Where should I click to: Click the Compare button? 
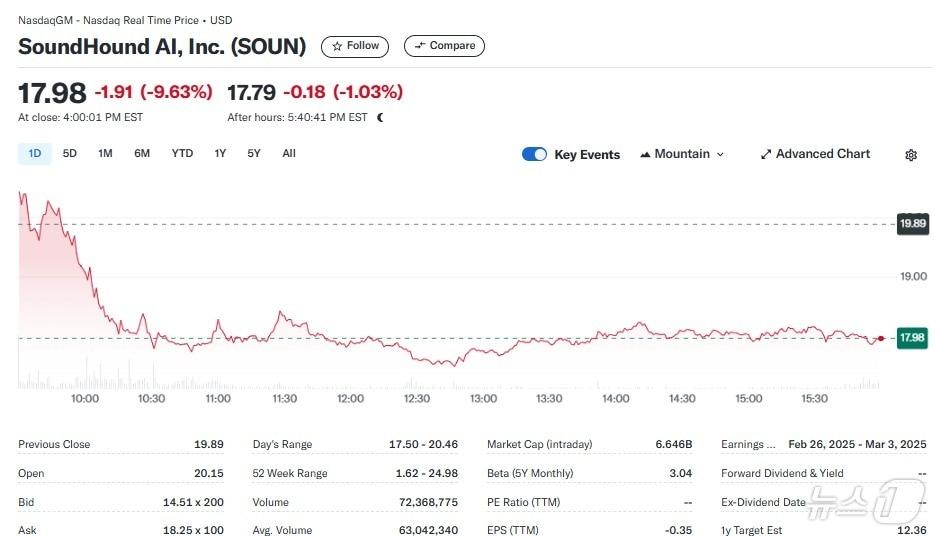[x=444, y=46]
